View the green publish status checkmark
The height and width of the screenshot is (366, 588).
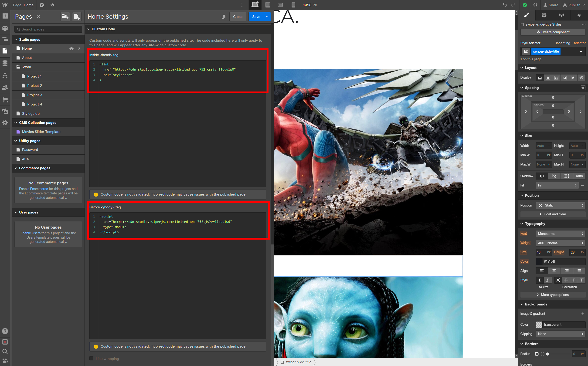click(525, 5)
